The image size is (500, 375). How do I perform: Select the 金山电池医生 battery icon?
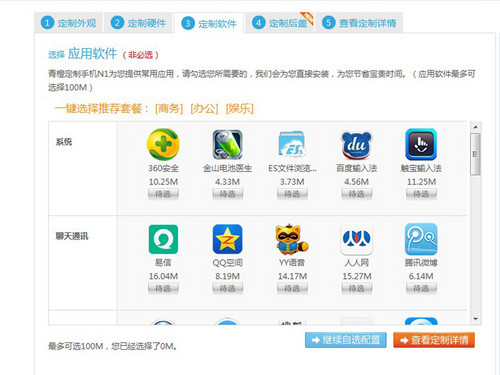[227, 145]
